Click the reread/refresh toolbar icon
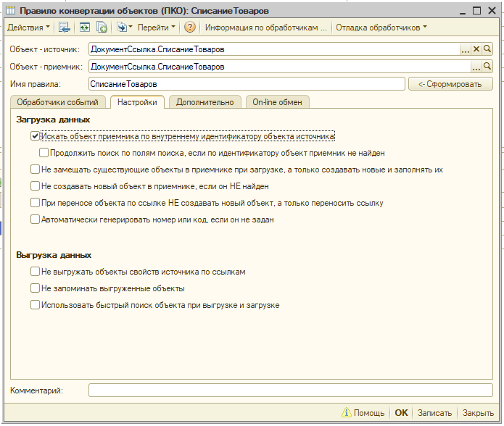 85,28
